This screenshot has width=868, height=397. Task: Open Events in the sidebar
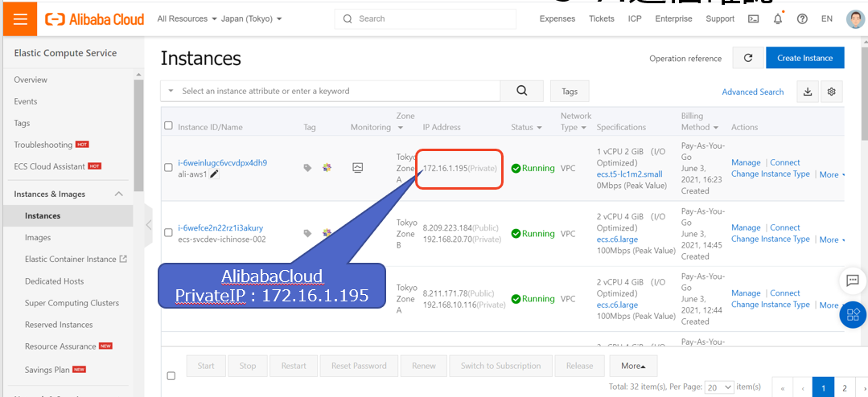click(26, 101)
